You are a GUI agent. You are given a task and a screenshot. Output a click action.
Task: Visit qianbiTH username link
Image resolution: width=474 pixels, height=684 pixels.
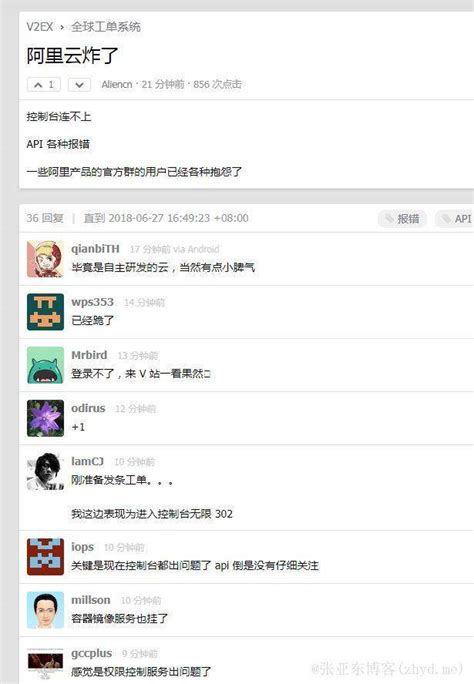coord(95,249)
